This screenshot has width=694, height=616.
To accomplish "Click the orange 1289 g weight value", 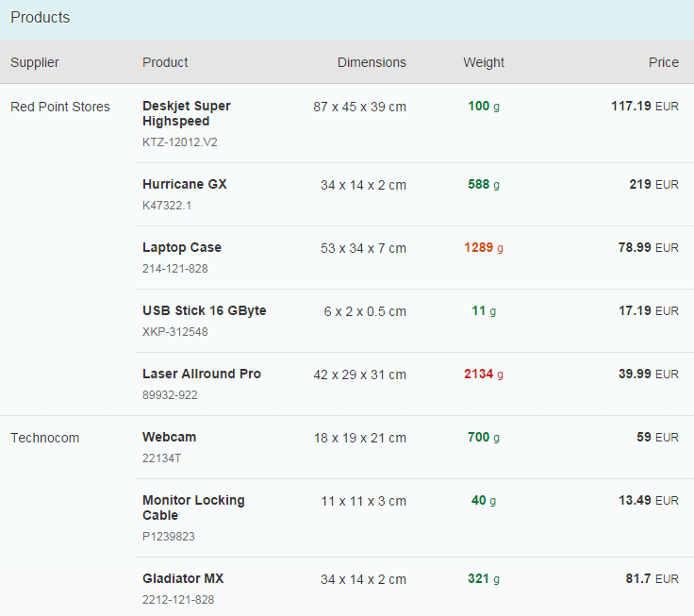I will pos(484,247).
